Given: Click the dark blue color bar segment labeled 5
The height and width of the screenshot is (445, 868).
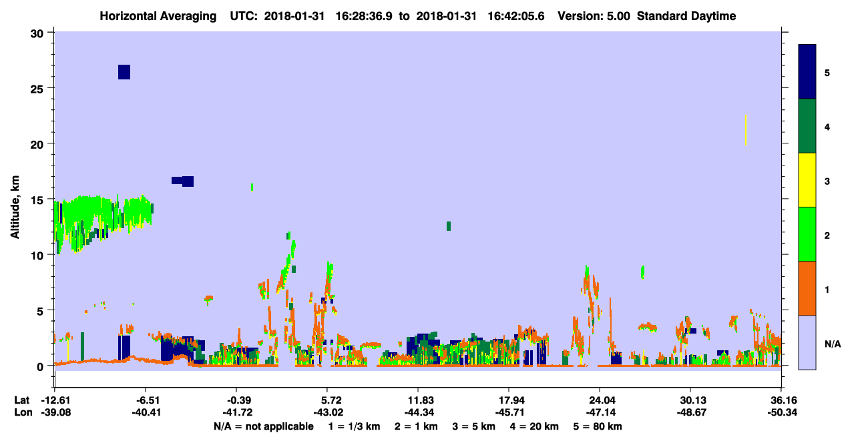Looking at the screenshot, I should click(x=807, y=72).
